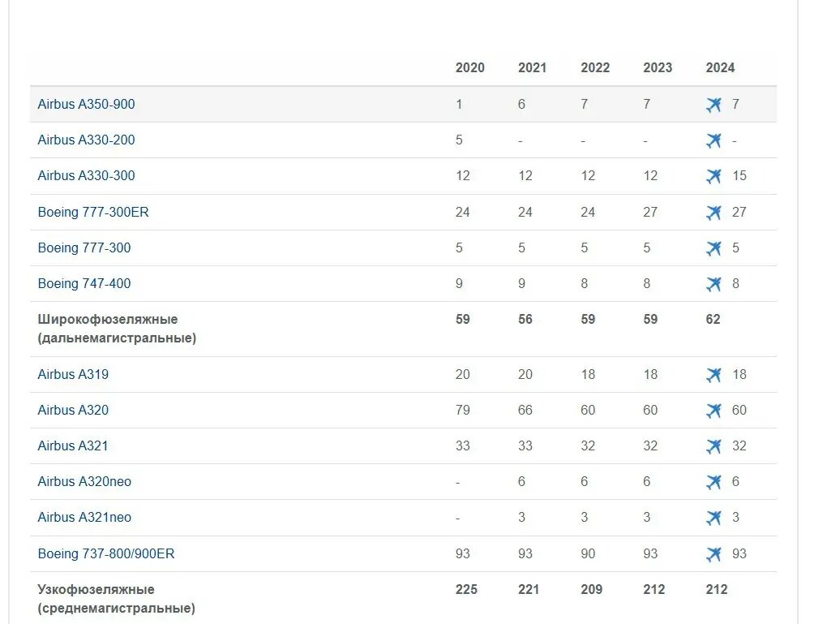Select the 2021 wide-body total 56
The width and height of the screenshot is (840, 624).
(x=525, y=320)
